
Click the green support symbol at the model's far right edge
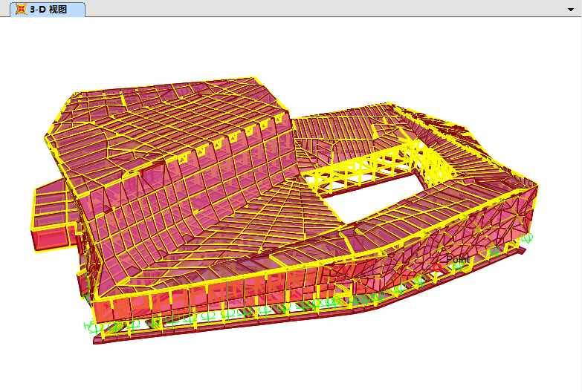click(527, 239)
